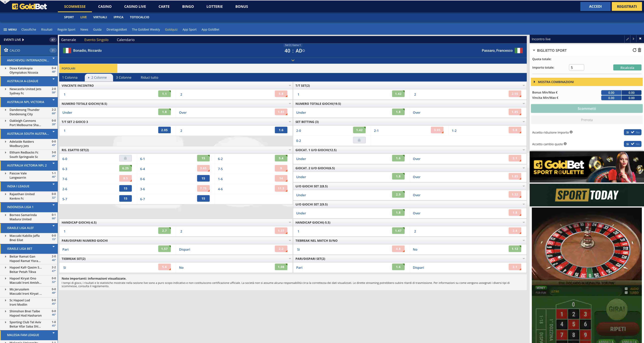
Task: Tick the AUDIO checkbox in roulette game
Action: (626, 289)
